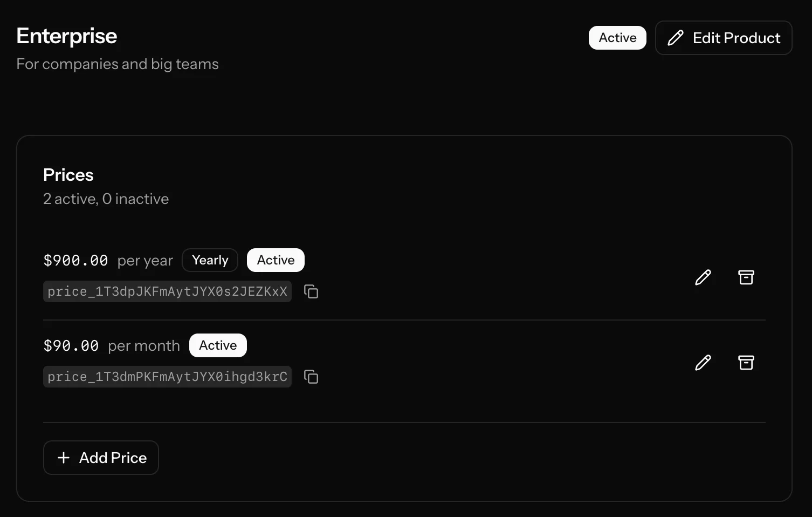The width and height of the screenshot is (812, 517).
Task: Edit the $900.00 yearly price using its pencil icon
Action: pyautogui.click(x=703, y=277)
